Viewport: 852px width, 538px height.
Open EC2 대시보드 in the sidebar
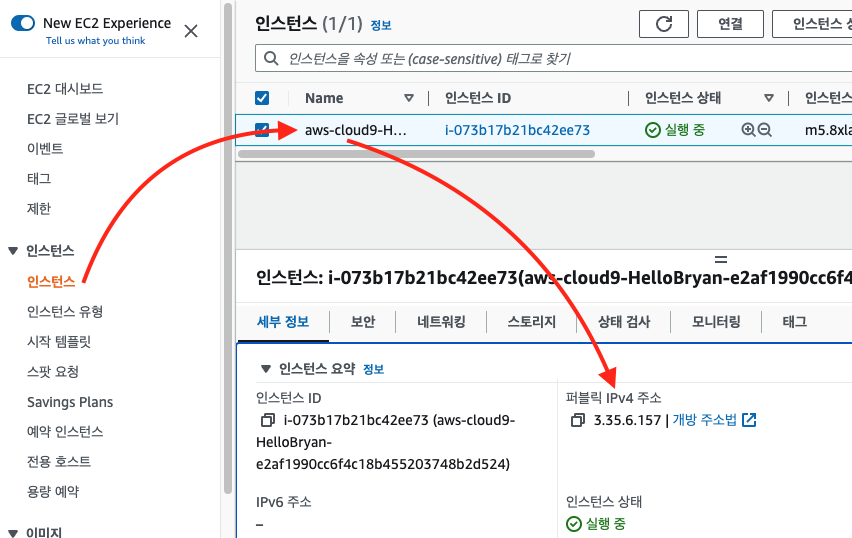(65, 89)
